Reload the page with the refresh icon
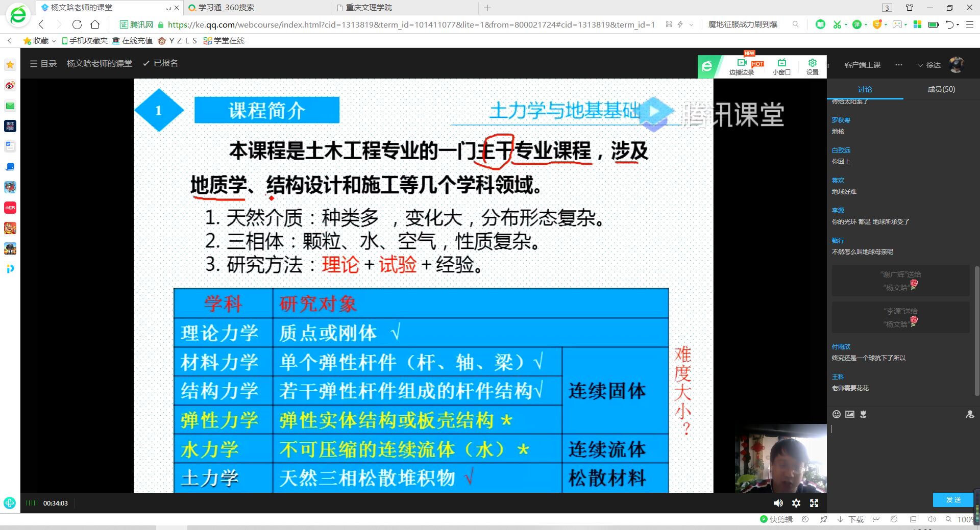The height and width of the screenshot is (530, 980). click(77, 24)
